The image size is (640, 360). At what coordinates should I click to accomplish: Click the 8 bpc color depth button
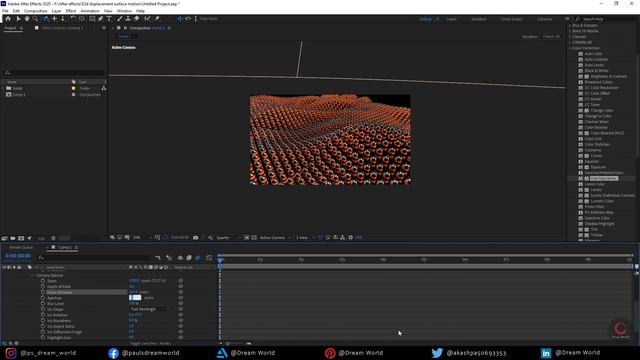click(x=41, y=238)
